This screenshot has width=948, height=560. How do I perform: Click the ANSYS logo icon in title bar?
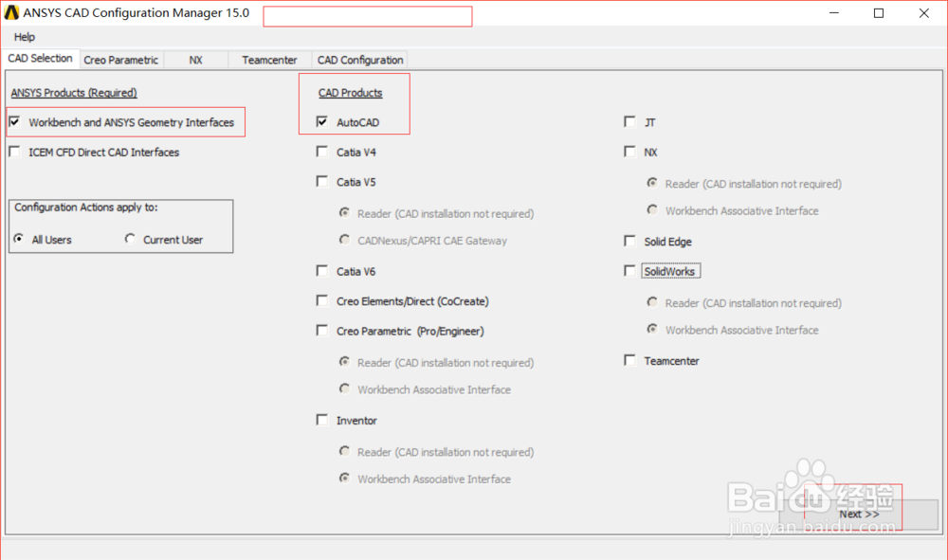(x=11, y=12)
